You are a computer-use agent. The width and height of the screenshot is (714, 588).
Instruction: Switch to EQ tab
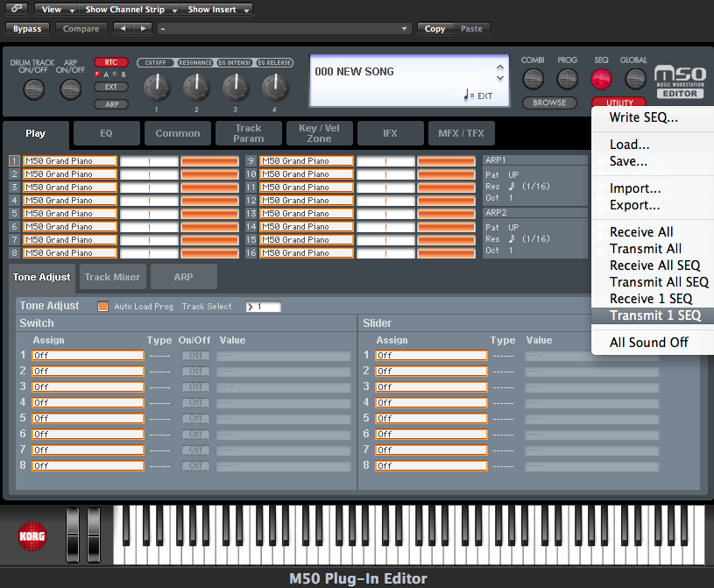pyautogui.click(x=107, y=133)
